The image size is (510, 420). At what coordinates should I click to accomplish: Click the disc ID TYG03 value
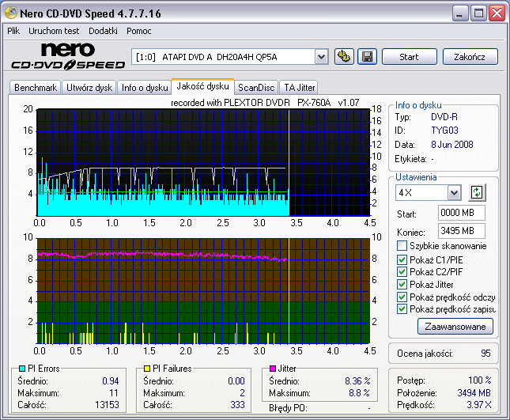coord(444,131)
